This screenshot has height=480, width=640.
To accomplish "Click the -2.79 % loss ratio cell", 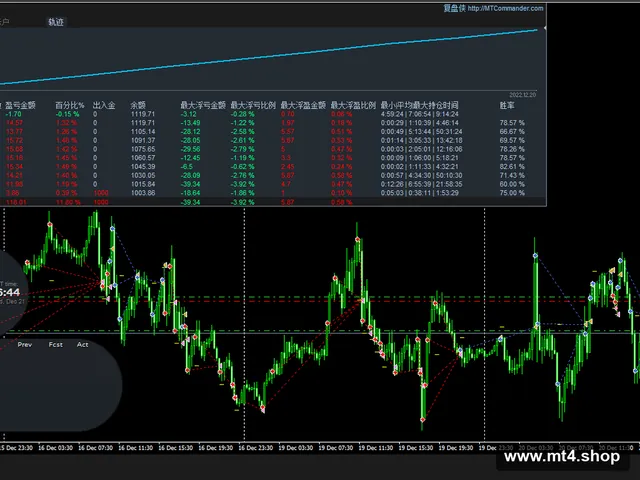I will (242, 149).
